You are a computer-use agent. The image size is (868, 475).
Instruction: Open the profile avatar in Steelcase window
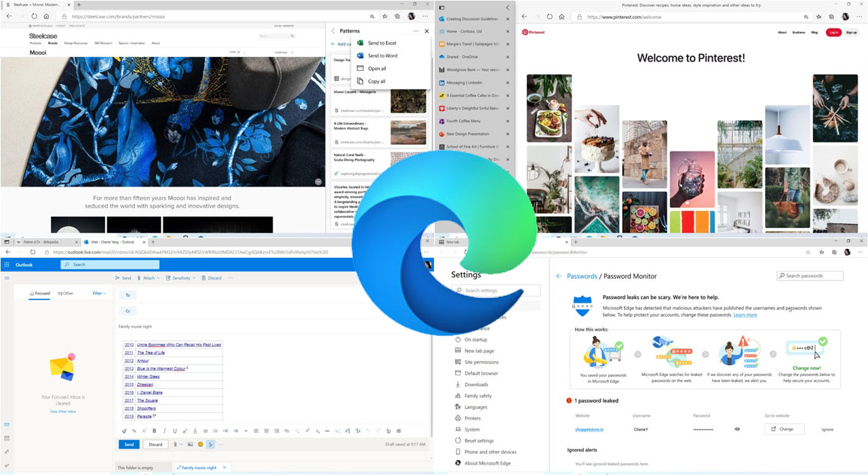411,16
